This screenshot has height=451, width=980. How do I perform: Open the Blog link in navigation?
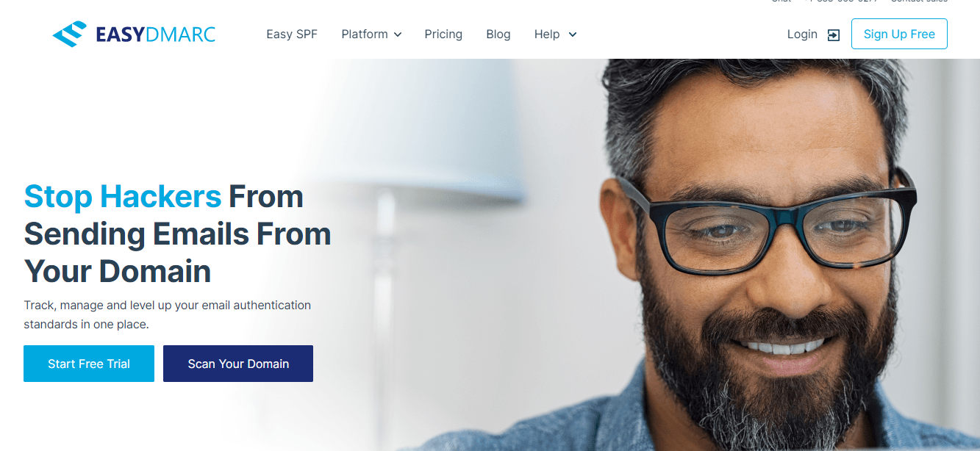click(x=498, y=35)
